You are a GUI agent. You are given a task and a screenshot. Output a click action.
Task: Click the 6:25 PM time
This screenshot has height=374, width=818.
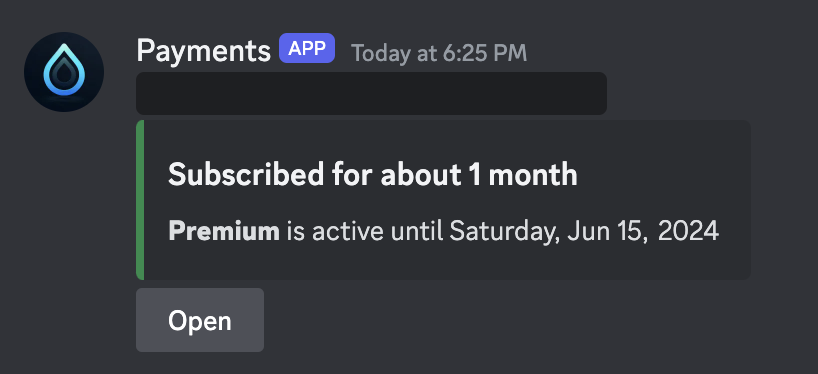(484, 53)
